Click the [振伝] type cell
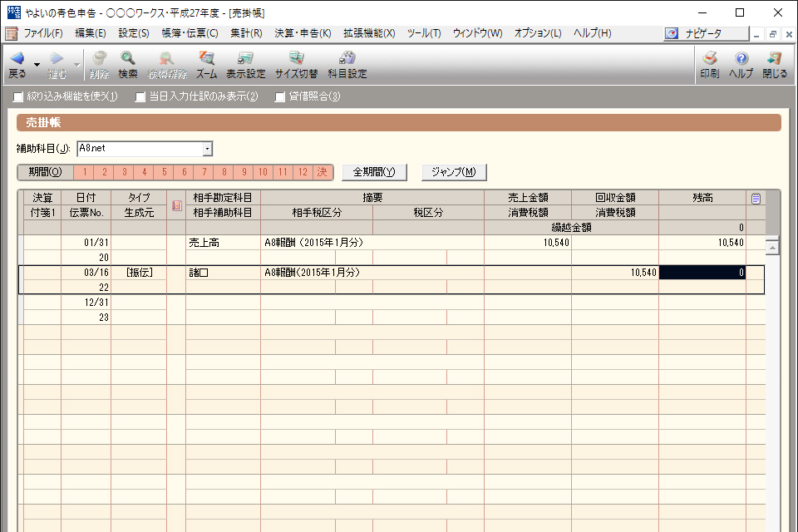Image resolution: width=798 pixels, height=532 pixels. [x=139, y=273]
